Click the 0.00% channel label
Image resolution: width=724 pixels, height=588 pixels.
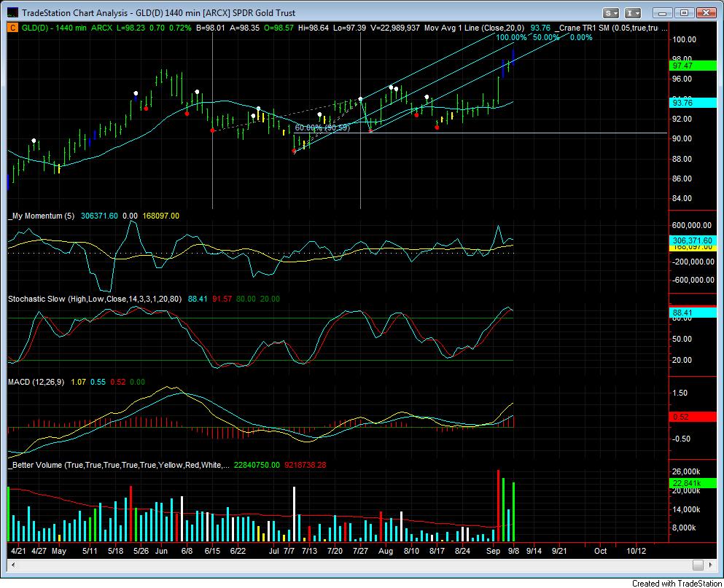click(x=581, y=37)
